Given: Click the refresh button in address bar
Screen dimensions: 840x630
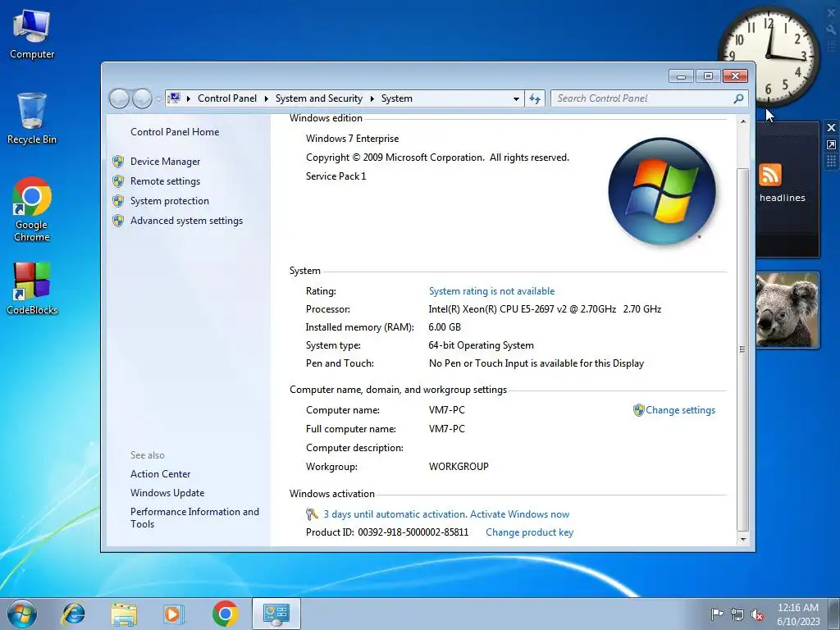Looking at the screenshot, I should click(535, 98).
